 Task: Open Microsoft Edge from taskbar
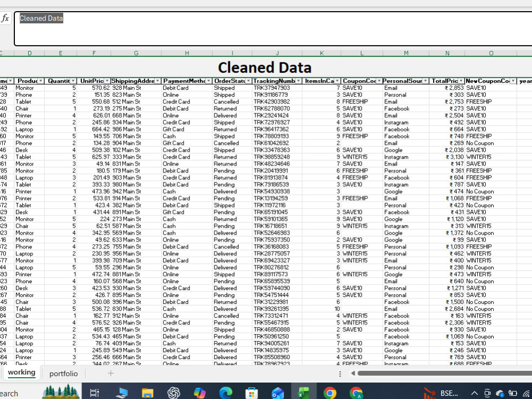click(x=226, y=393)
